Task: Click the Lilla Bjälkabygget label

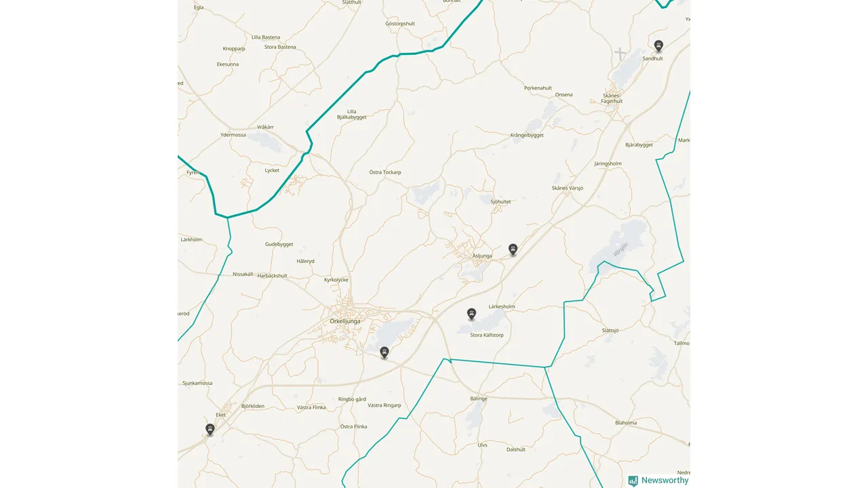Action: point(352,115)
